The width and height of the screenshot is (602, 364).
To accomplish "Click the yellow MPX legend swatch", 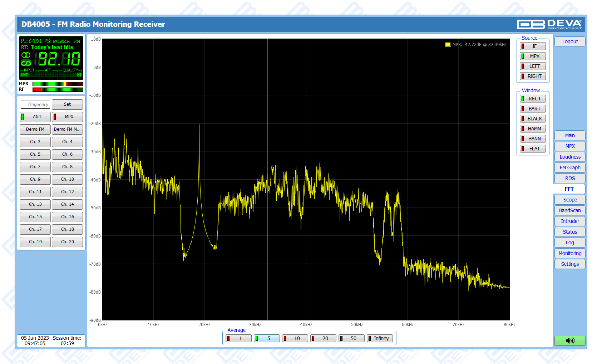I will (448, 45).
